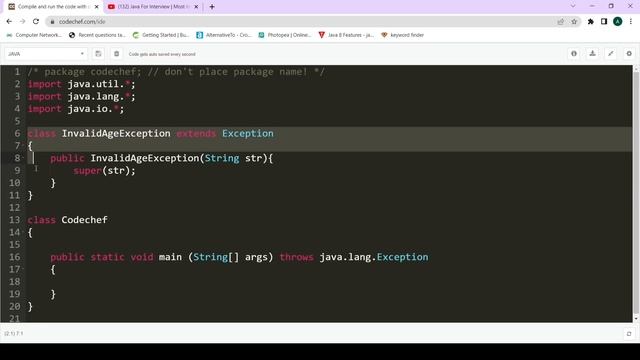The width and height of the screenshot is (640, 360).
Task: Go back in browser history
Action: (9, 21)
